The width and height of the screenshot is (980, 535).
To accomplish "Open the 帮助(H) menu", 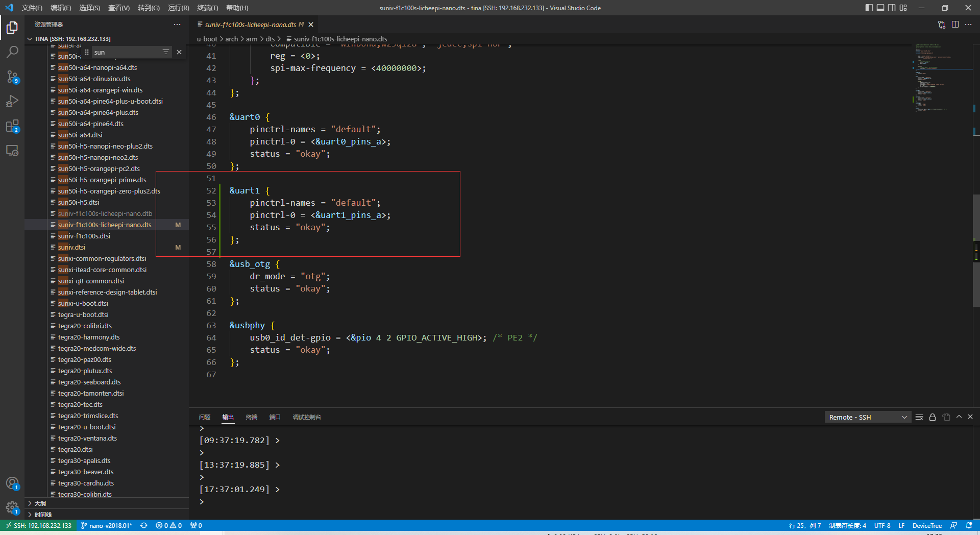I will (x=237, y=8).
